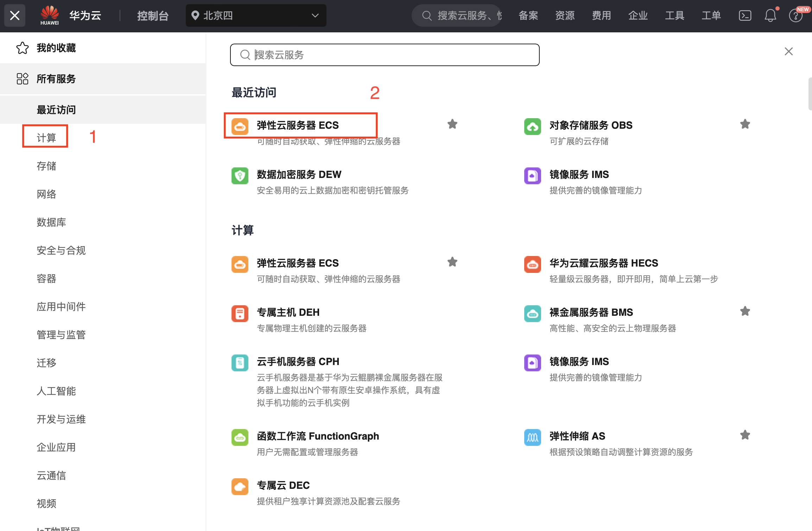
Task: Unfavorite the recently visited ECS star
Action: click(452, 124)
